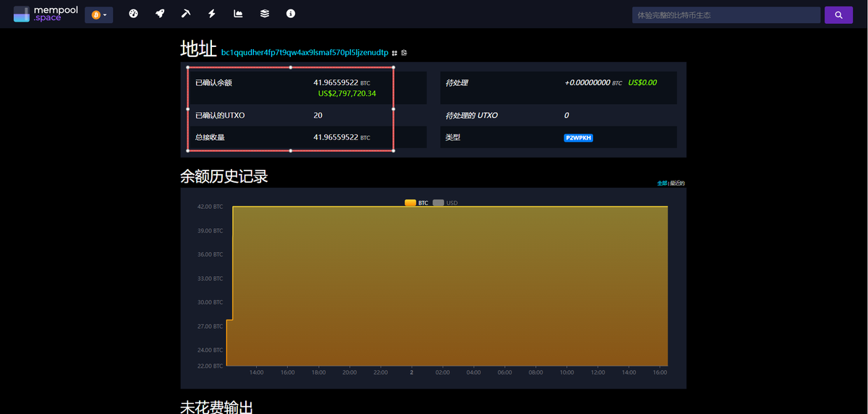The image size is (868, 414).
Task: Switch balance history to 最近的
Action: tap(677, 184)
